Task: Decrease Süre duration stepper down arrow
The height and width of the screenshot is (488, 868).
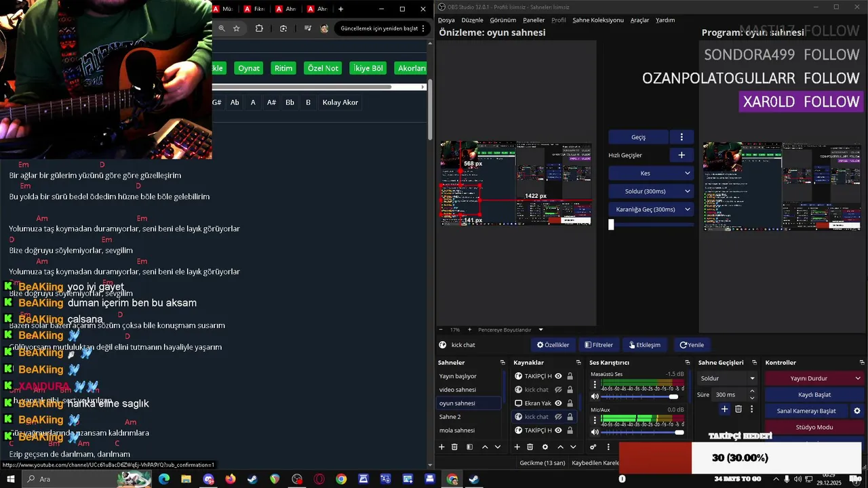Action: tap(752, 397)
